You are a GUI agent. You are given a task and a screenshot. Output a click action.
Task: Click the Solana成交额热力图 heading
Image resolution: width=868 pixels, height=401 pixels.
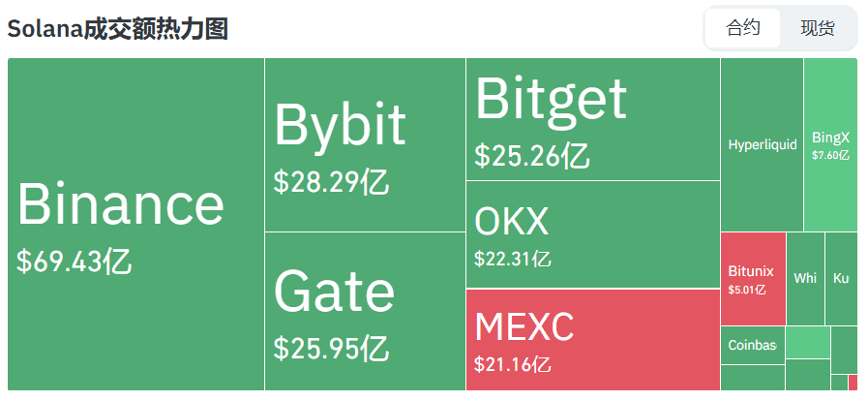(117, 29)
